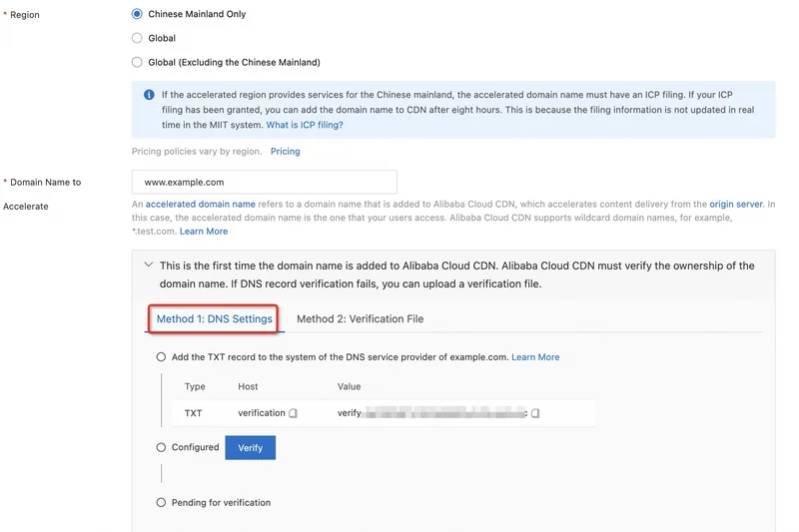Open accelerated domain name link
Screen dimensions: 799x532
pos(201,204)
